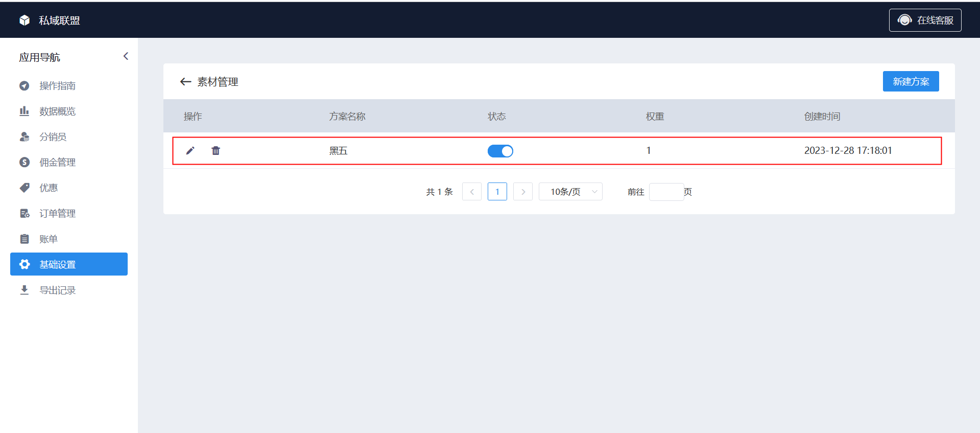Screen dimensions: 980x433
Task: Click the 优惠 tag icon
Action: [25, 188]
